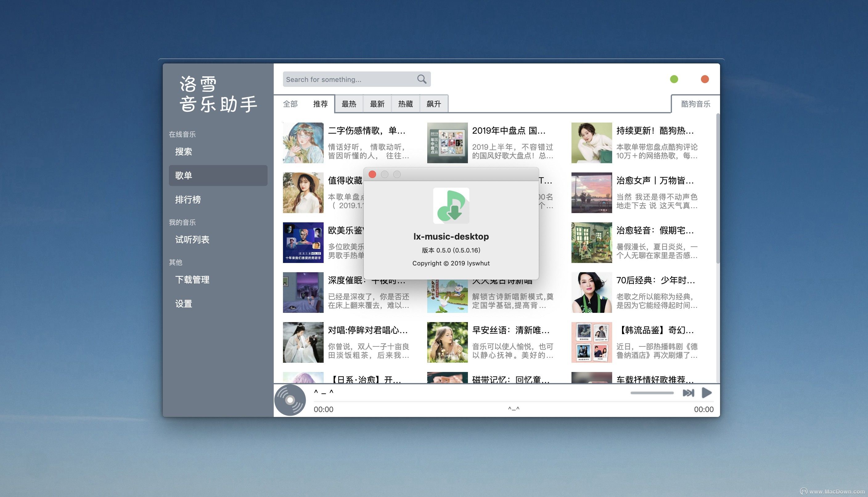Select the 推荐 sort tab
The width and height of the screenshot is (868, 497).
320,104
